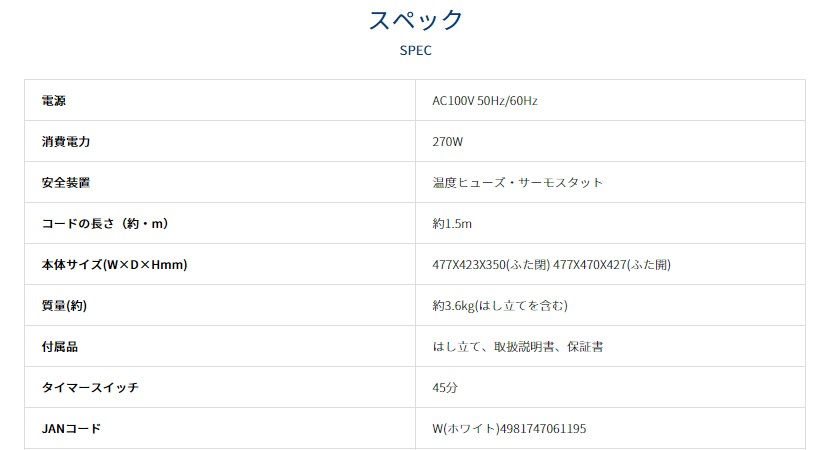Click the はし立て、取扱説明書、保証書 value
Image resolution: width=831 pixels, height=450 pixels.
517,346
